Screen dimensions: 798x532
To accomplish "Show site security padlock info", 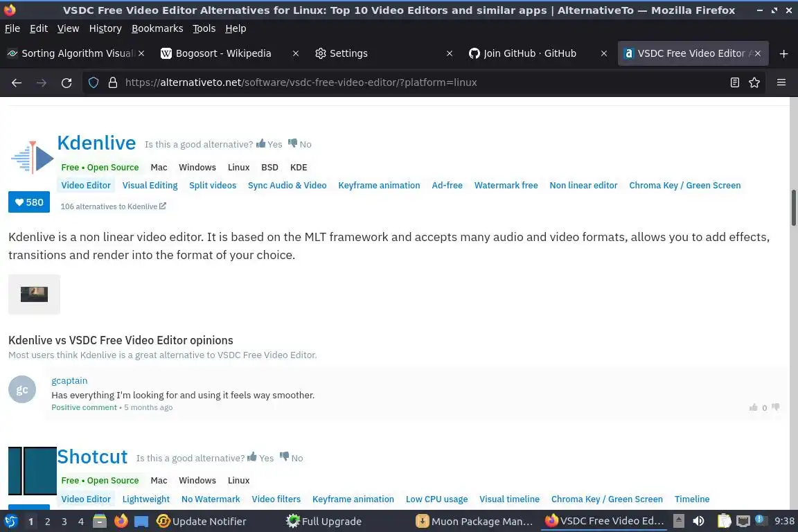I will [x=113, y=82].
